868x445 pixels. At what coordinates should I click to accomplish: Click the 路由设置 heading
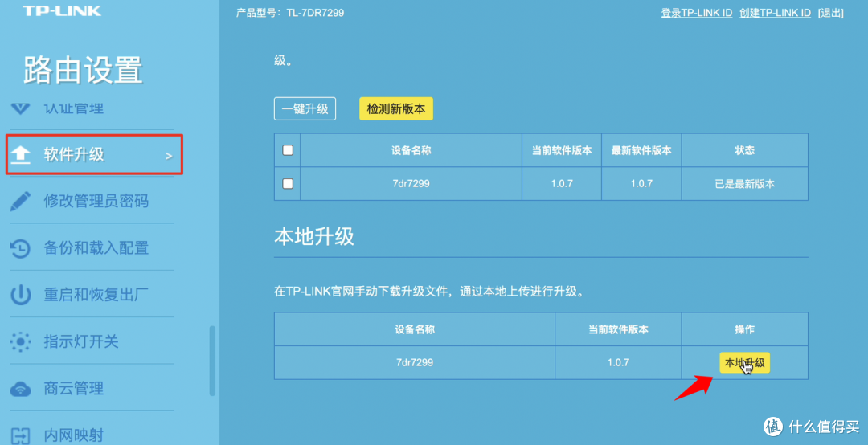83,71
